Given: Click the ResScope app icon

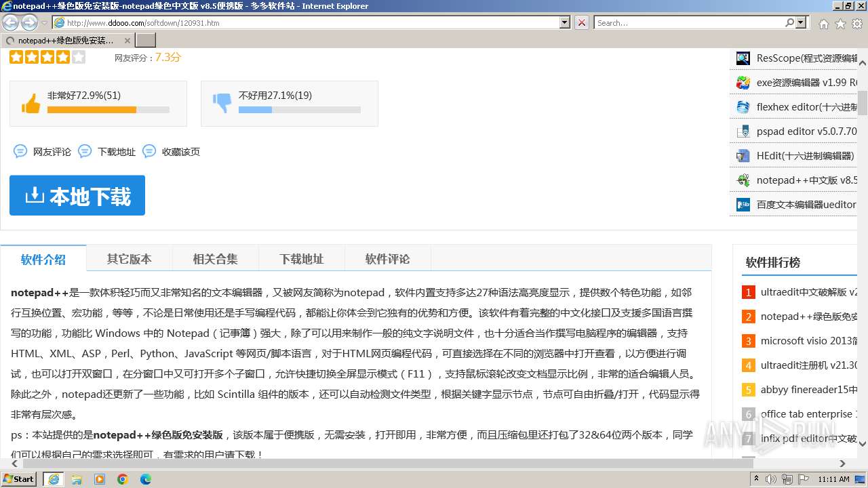Looking at the screenshot, I should [x=743, y=58].
